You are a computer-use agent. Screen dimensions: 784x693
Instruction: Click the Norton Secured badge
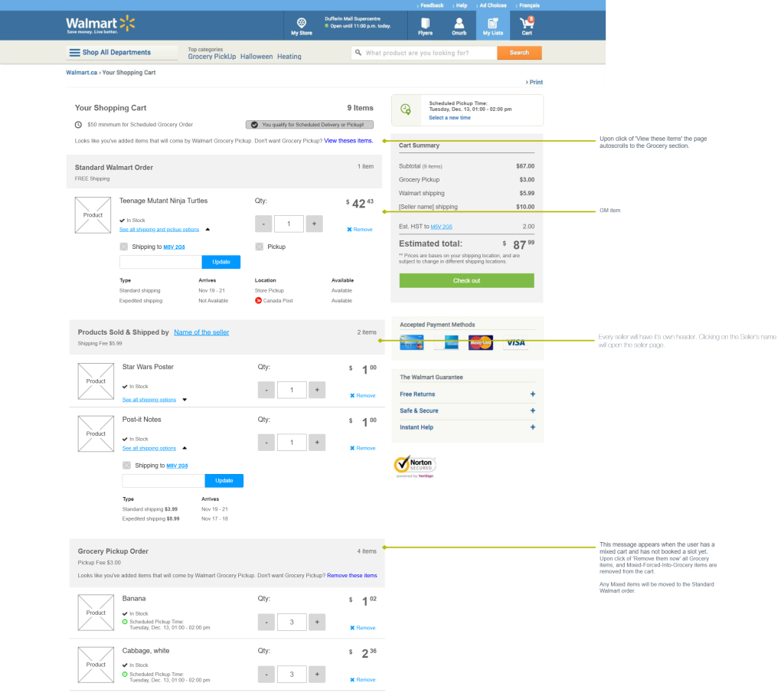415,466
